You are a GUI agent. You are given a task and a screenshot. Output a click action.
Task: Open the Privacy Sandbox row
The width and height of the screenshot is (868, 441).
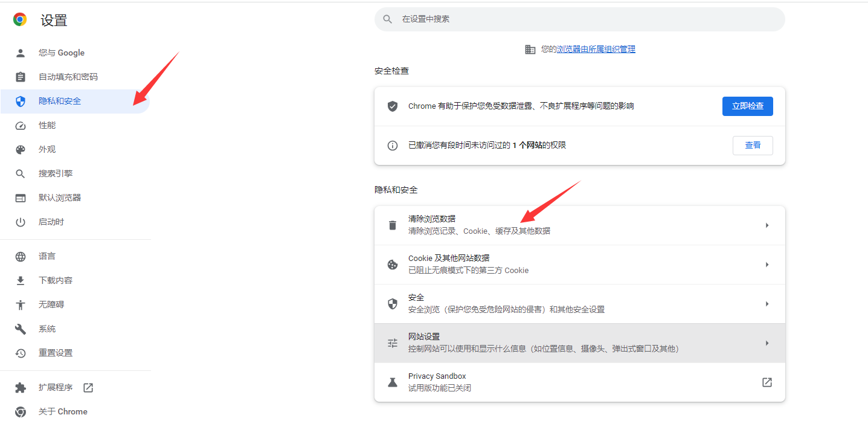pos(580,382)
